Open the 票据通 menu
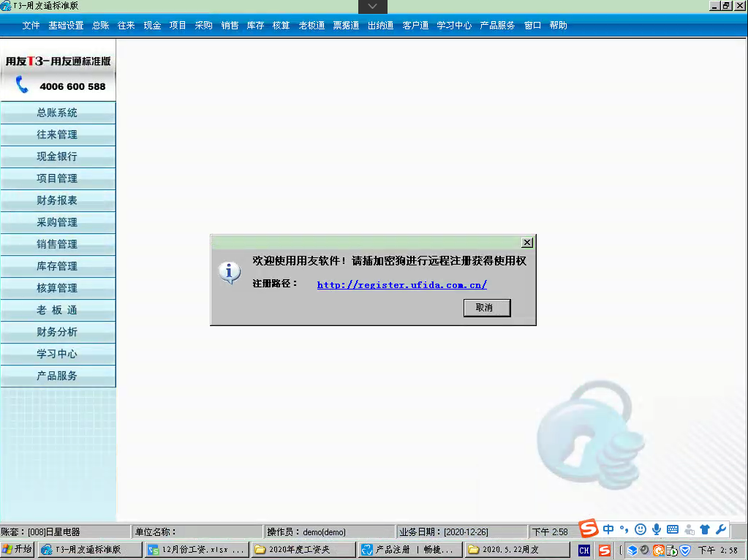Image resolution: width=748 pixels, height=560 pixels. tap(346, 26)
